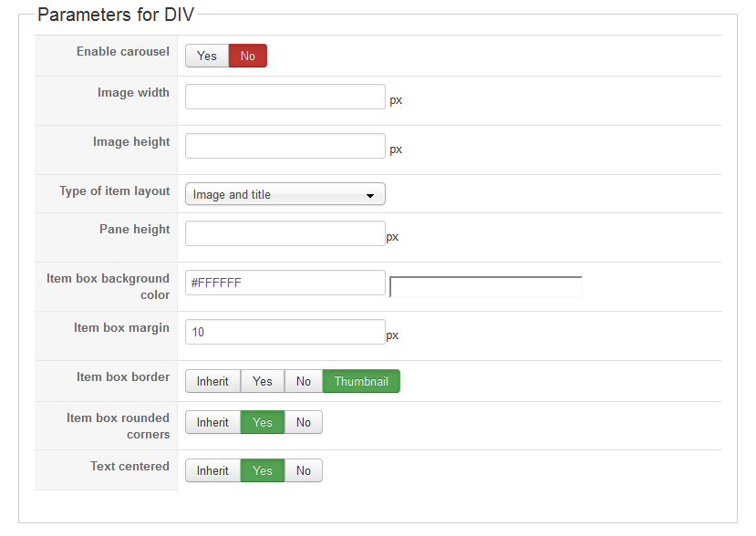Disable Item box rounded corners with No

[x=304, y=422]
